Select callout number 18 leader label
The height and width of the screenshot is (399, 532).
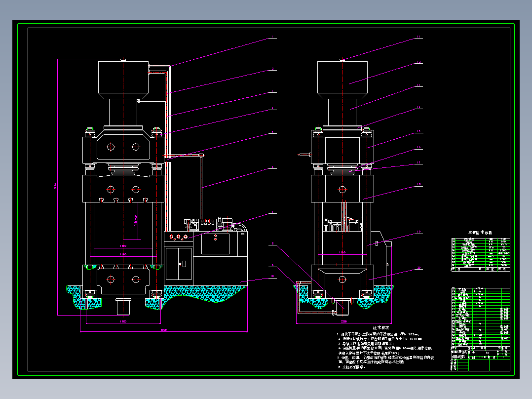pyautogui.click(x=418, y=184)
